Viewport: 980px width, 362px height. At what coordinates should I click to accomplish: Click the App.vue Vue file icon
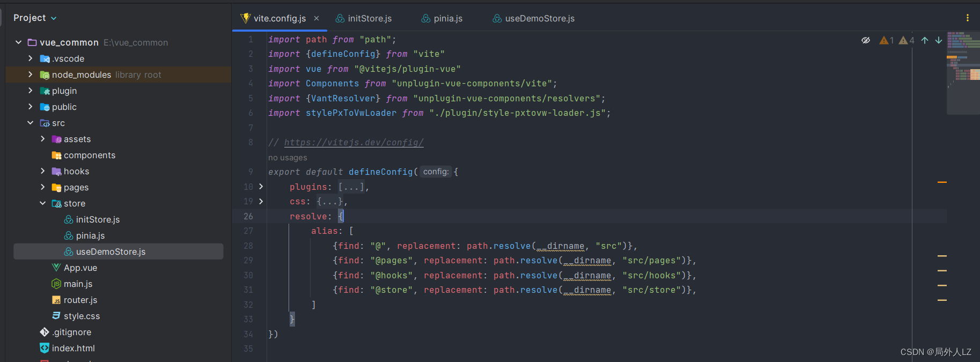tap(56, 268)
